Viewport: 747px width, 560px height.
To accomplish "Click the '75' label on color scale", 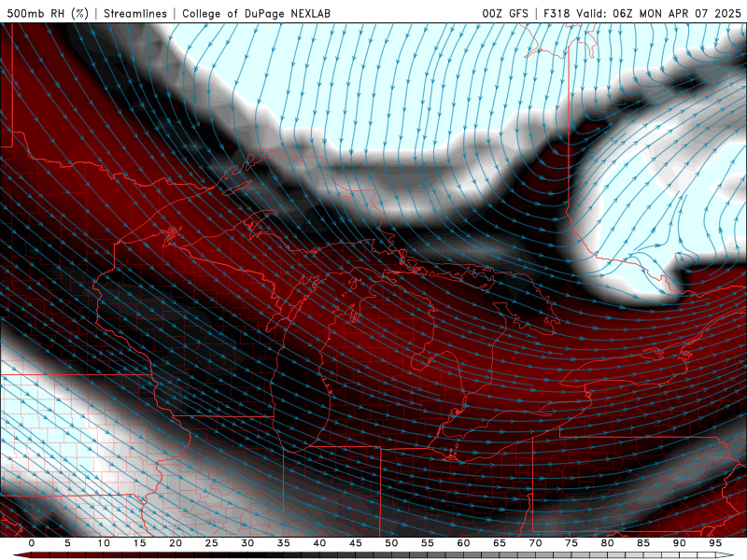I will [x=571, y=543].
